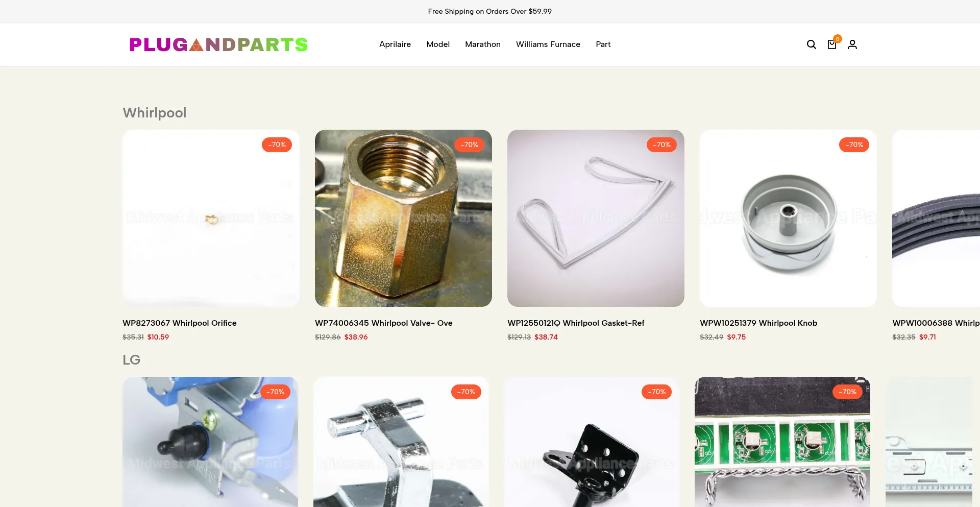Click the gray Whirlpool knob image
Image resolution: width=980 pixels, height=507 pixels.
click(788, 218)
